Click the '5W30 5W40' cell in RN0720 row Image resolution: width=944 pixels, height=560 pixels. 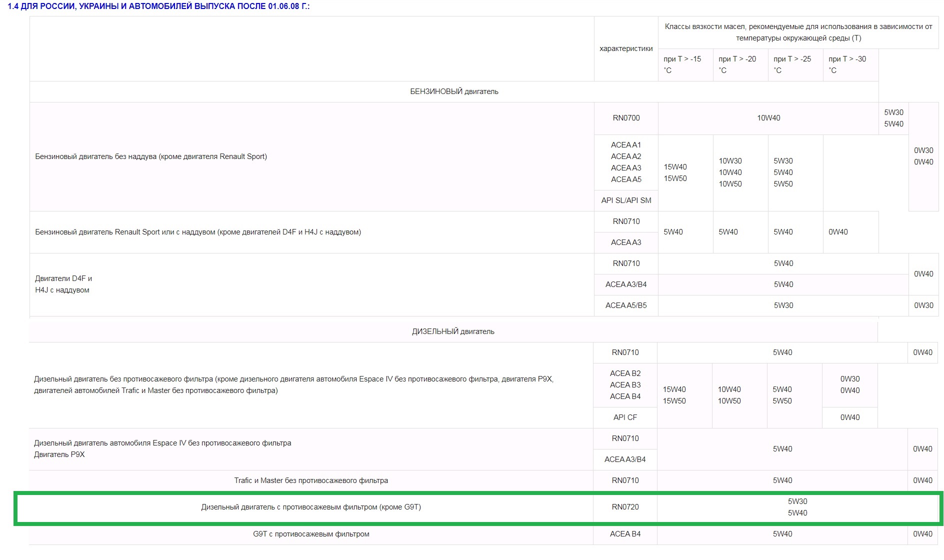(x=797, y=507)
